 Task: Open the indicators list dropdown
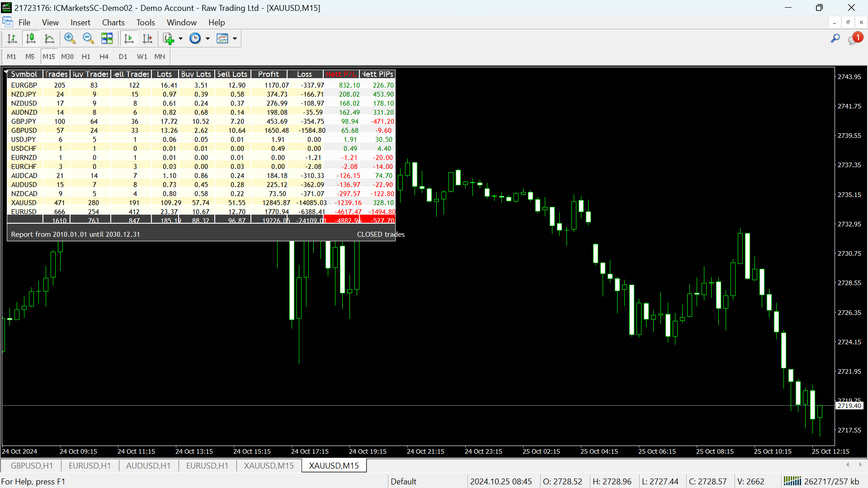pos(235,38)
